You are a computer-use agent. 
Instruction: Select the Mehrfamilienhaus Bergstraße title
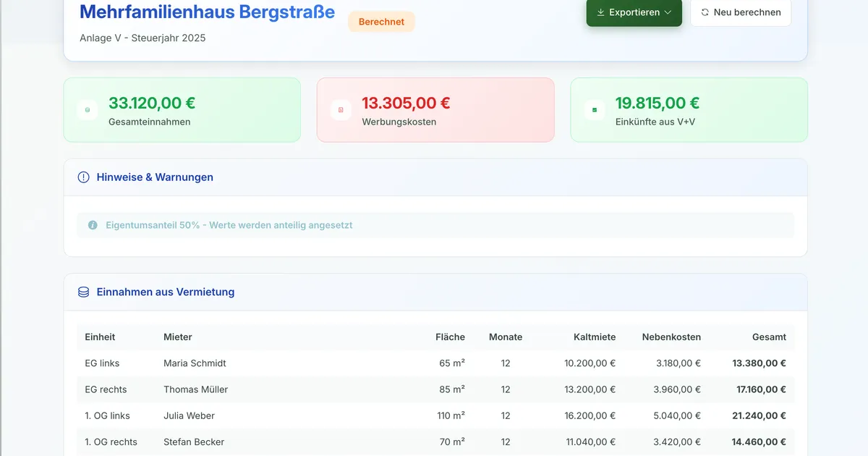pyautogui.click(x=207, y=12)
